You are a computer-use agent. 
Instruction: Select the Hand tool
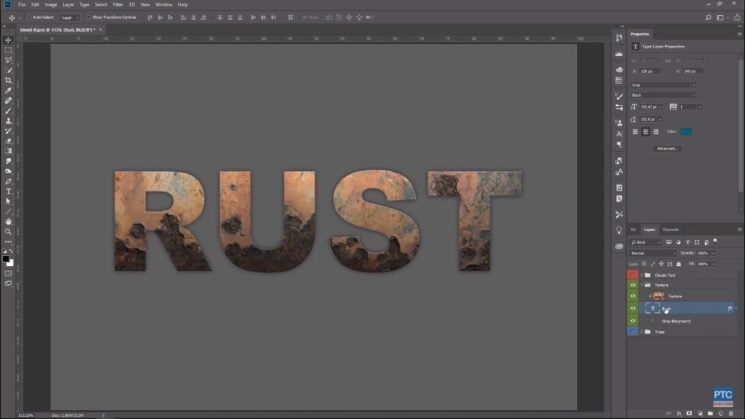tap(8, 221)
